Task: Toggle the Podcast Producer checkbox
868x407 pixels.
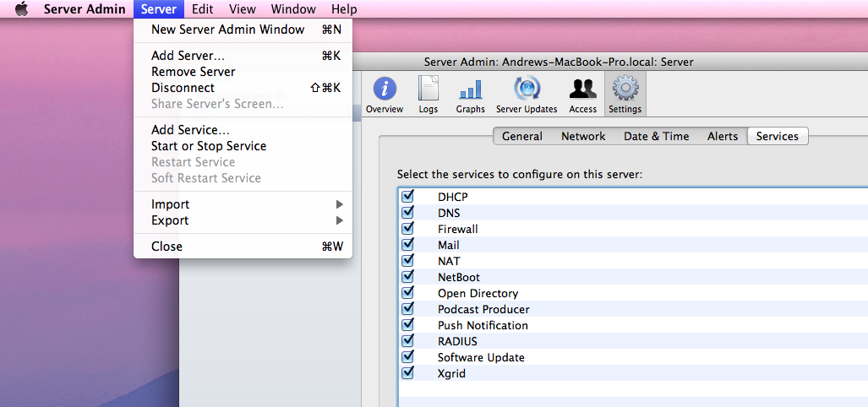Action: click(408, 308)
